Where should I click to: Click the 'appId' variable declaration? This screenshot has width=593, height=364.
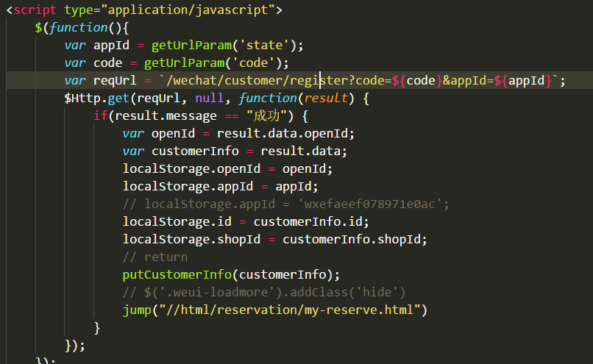point(111,46)
